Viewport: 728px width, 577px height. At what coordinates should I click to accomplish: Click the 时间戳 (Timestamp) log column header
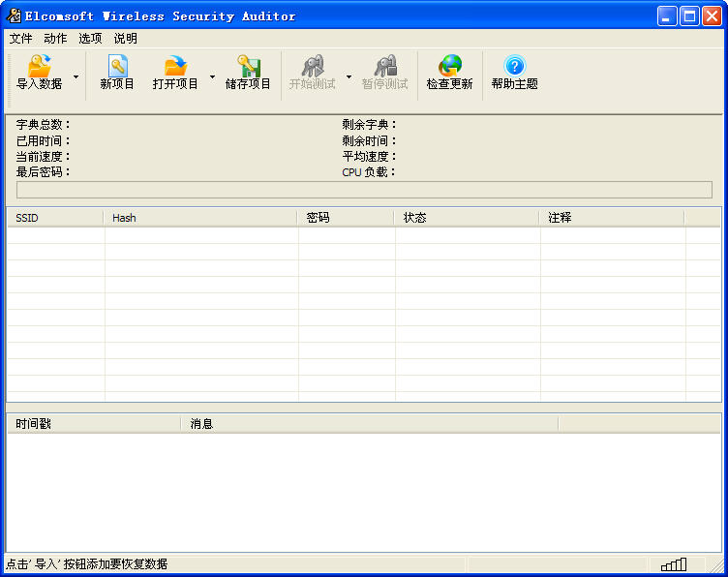pyautogui.click(x=93, y=423)
